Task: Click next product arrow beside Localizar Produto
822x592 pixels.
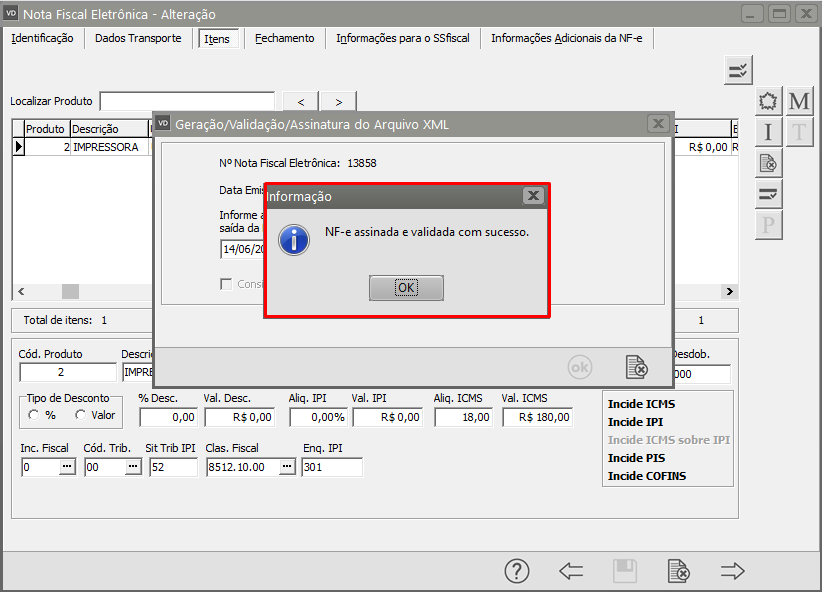Action: pos(338,102)
